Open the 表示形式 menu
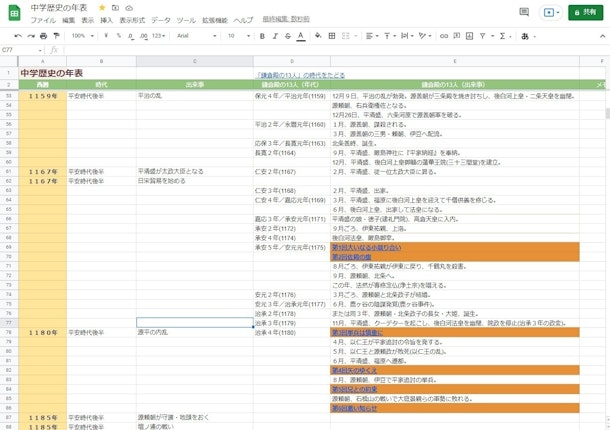 click(x=131, y=20)
